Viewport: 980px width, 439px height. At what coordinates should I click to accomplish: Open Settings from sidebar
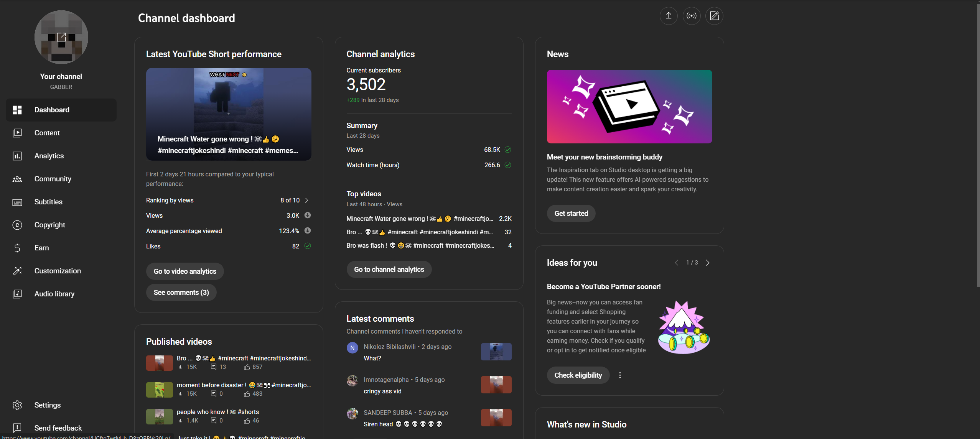tap(61, 405)
